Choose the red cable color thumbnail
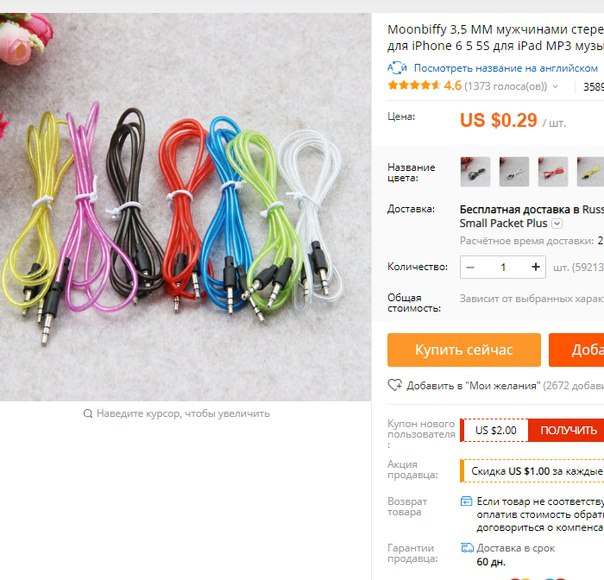This screenshot has width=604, height=580. (x=553, y=171)
